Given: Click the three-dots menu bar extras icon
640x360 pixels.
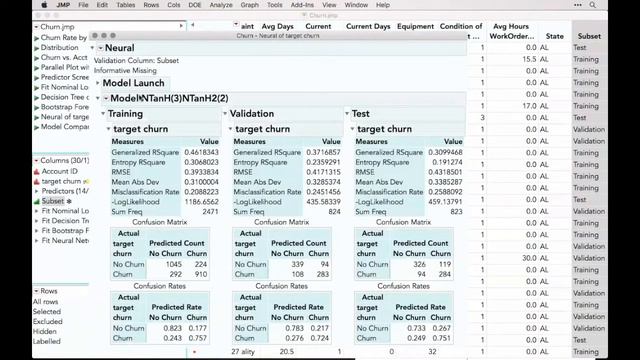Looking at the screenshot, I should (x=578, y=5).
